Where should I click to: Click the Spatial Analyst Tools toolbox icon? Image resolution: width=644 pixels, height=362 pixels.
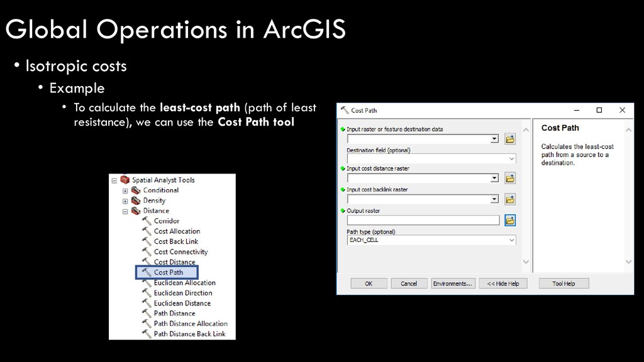tap(125, 180)
